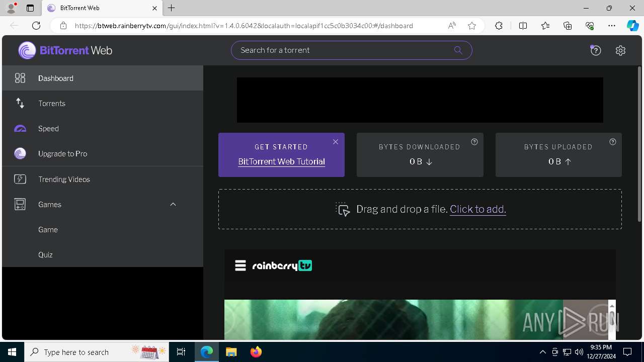Add page to favorites star

472,26
